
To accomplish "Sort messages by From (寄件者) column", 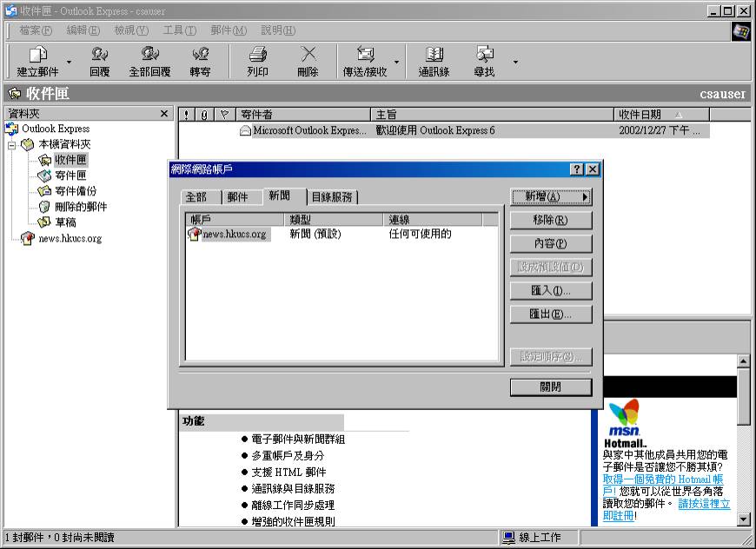I will pos(303,115).
